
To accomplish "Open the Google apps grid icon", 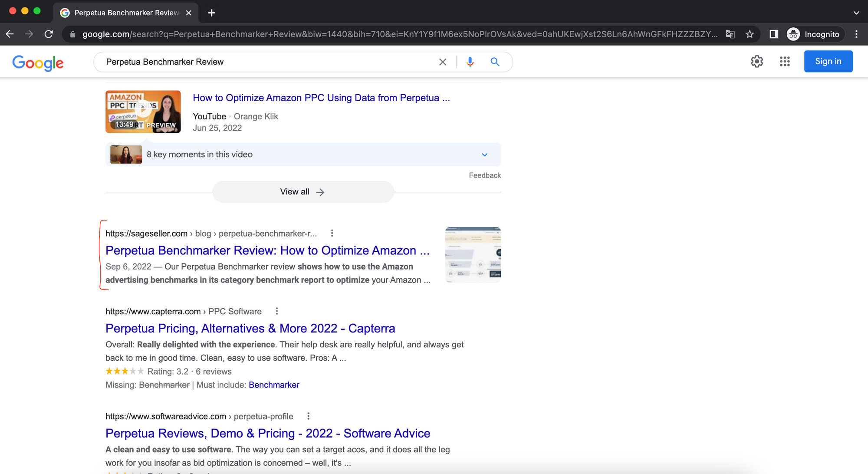I will pos(784,61).
